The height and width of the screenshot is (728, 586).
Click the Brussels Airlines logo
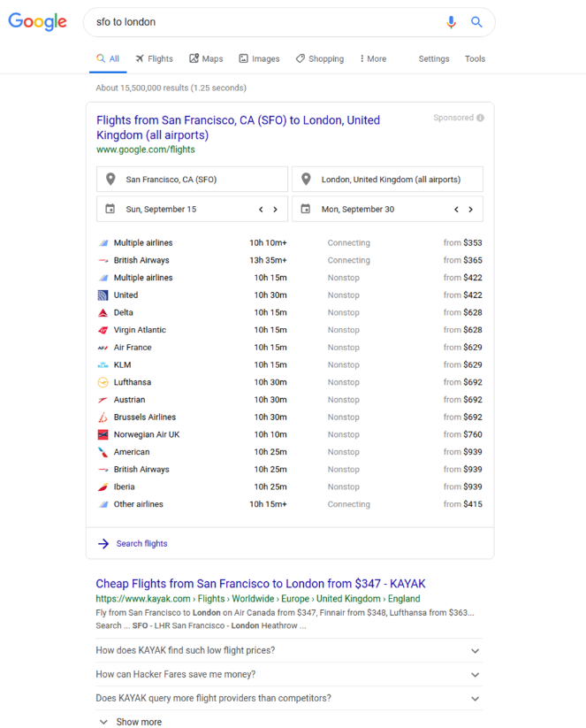[x=103, y=418]
